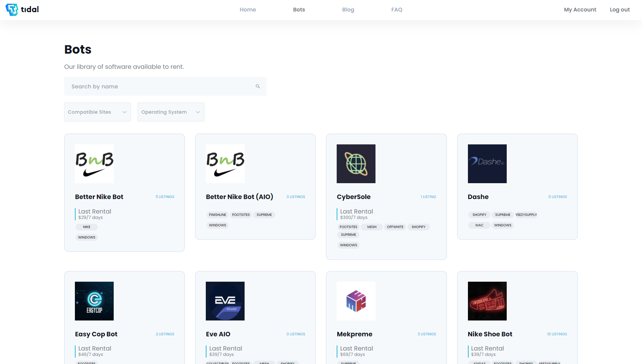The height and width of the screenshot is (364, 642).
Task: Click the Nike Shoe Bot neon logo
Action: pyautogui.click(x=487, y=301)
